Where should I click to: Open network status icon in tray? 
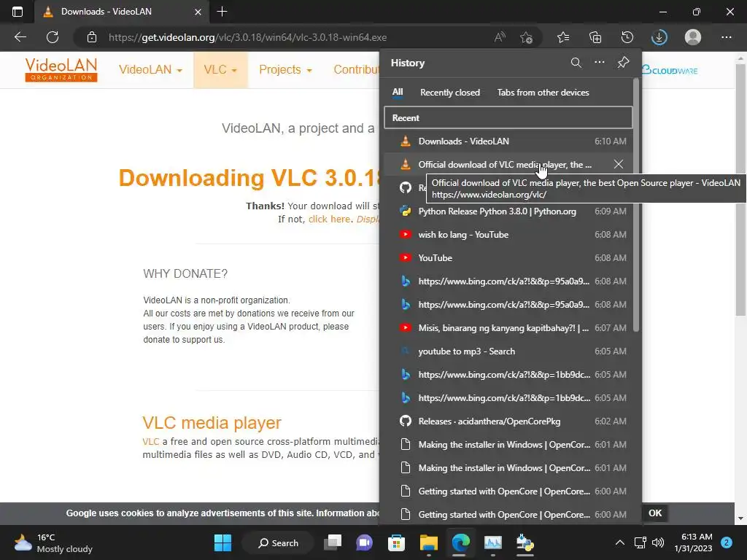[x=640, y=542]
